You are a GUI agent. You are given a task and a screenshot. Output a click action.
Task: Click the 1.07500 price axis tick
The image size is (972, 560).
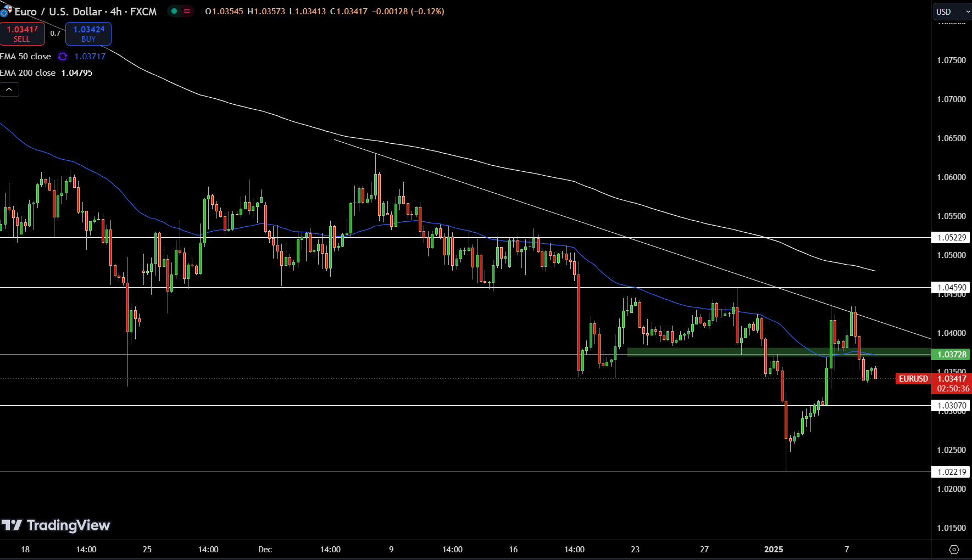(951, 60)
